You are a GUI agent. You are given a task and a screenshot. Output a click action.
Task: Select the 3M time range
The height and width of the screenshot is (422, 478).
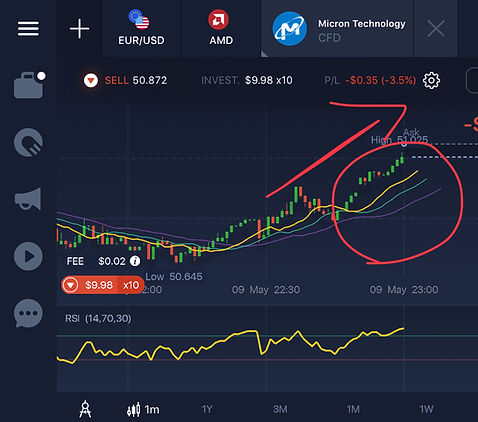280,409
